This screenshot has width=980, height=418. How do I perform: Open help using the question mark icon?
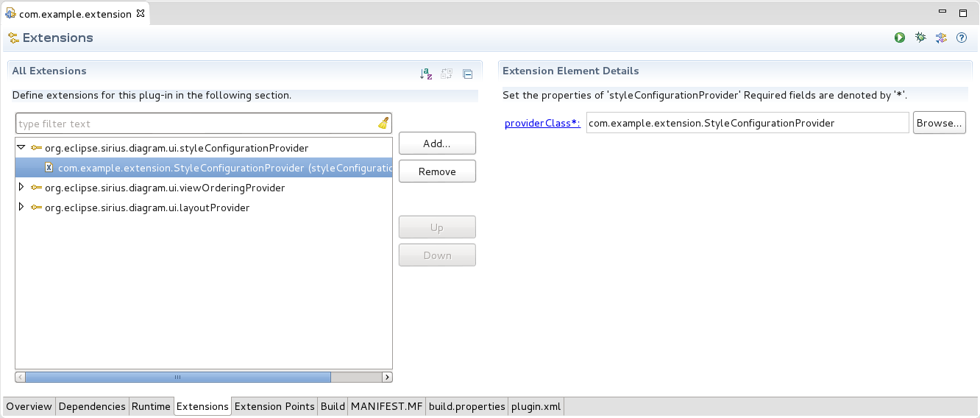click(962, 38)
